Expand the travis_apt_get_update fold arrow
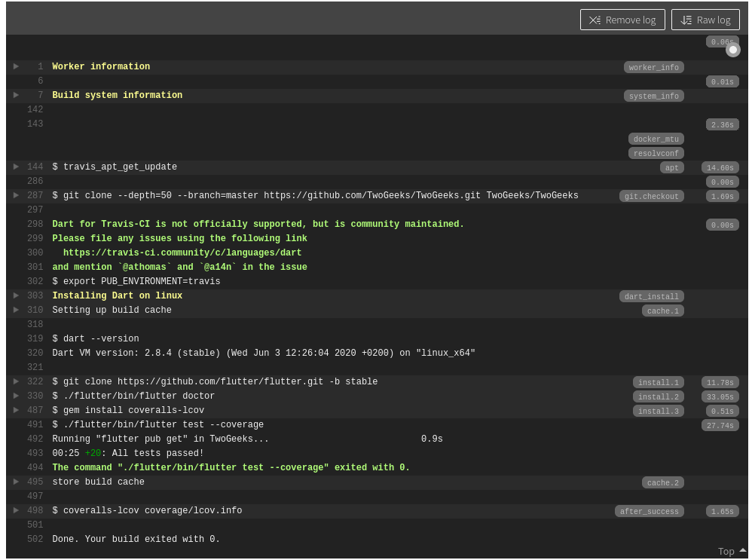Image resolution: width=752 pixels, height=560 pixels. point(16,167)
